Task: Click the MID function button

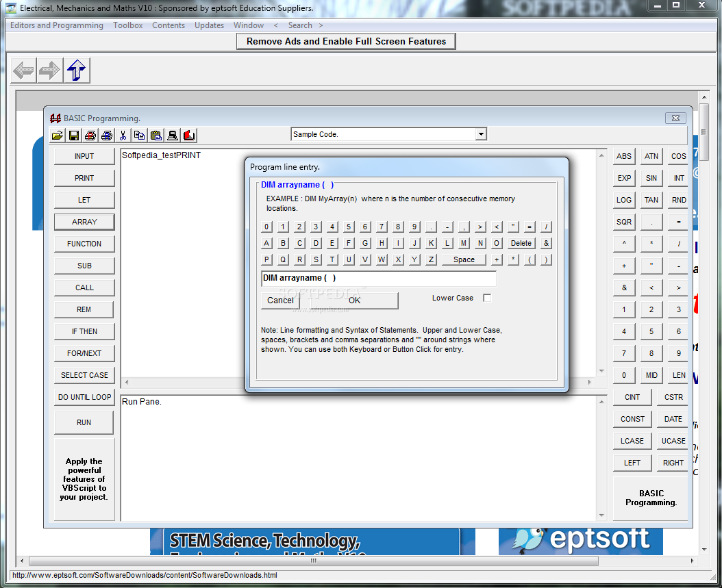Action: click(651, 375)
